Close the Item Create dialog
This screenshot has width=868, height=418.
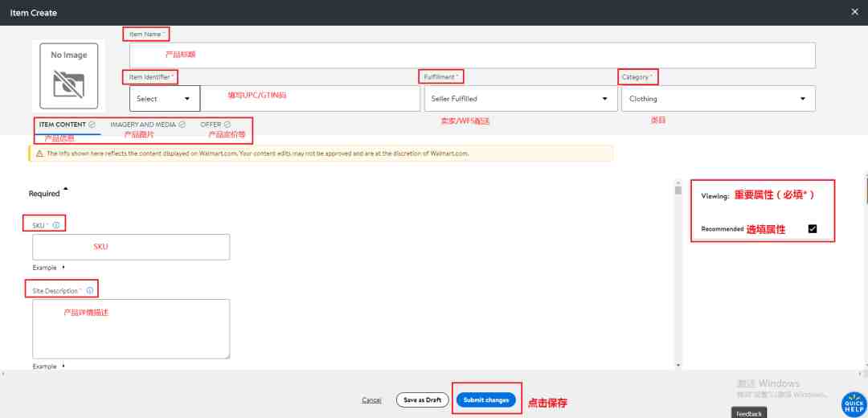tap(854, 12)
